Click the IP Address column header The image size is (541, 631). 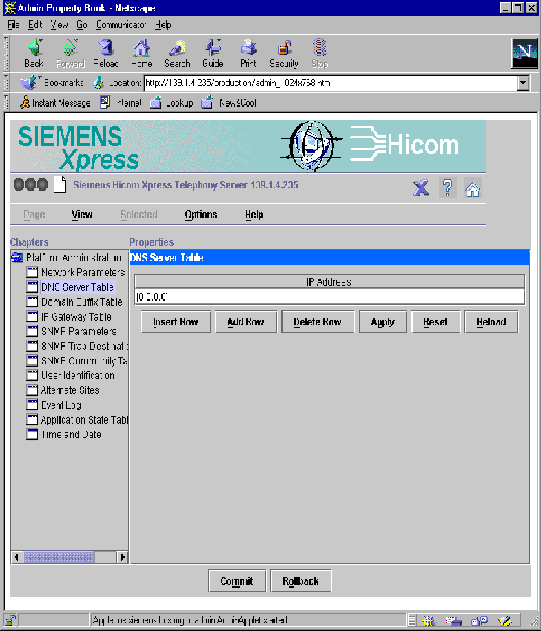(330, 282)
